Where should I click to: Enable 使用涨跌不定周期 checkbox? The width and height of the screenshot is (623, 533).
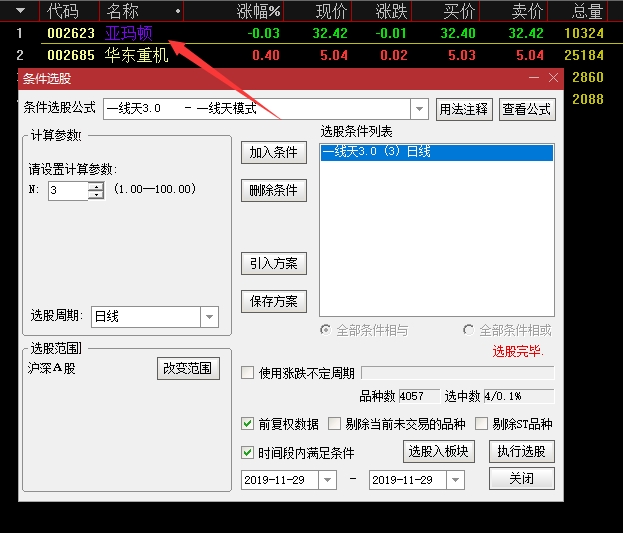pyautogui.click(x=248, y=373)
